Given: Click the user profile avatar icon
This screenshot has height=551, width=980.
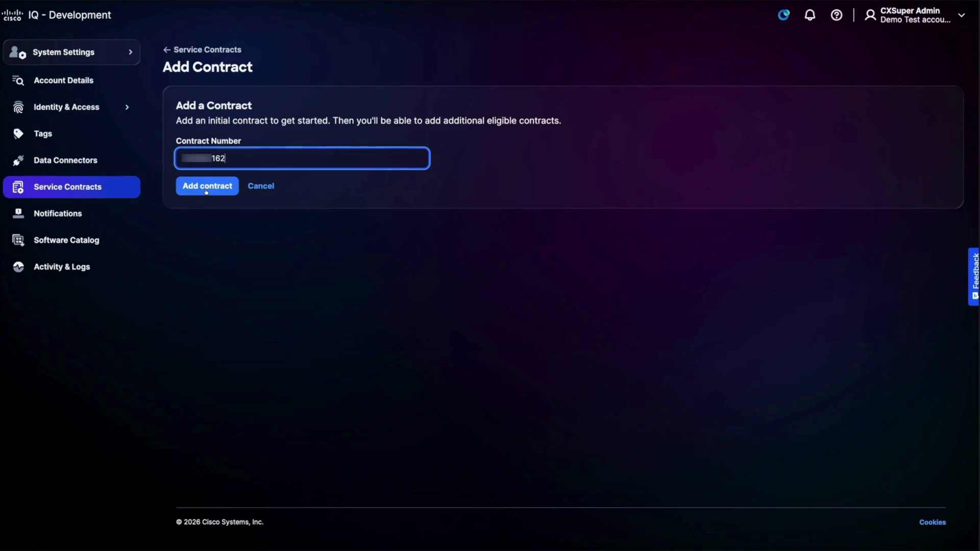Looking at the screenshot, I should (870, 15).
